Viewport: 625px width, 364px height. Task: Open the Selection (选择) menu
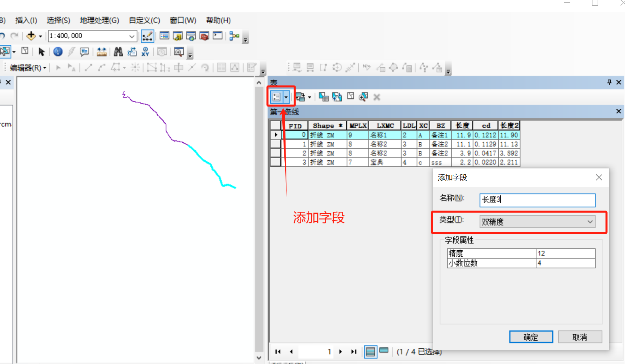click(x=58, y=20)
